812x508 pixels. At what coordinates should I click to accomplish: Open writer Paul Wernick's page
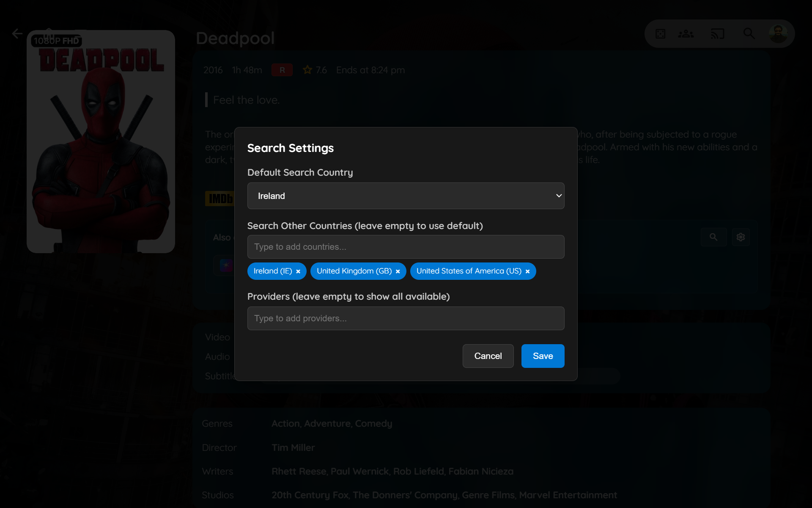click(359, 471)
